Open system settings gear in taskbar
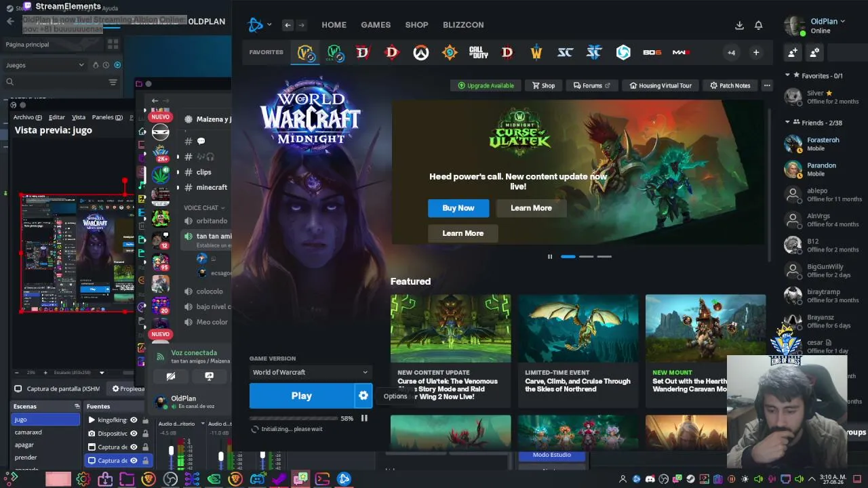 [83, 479]
